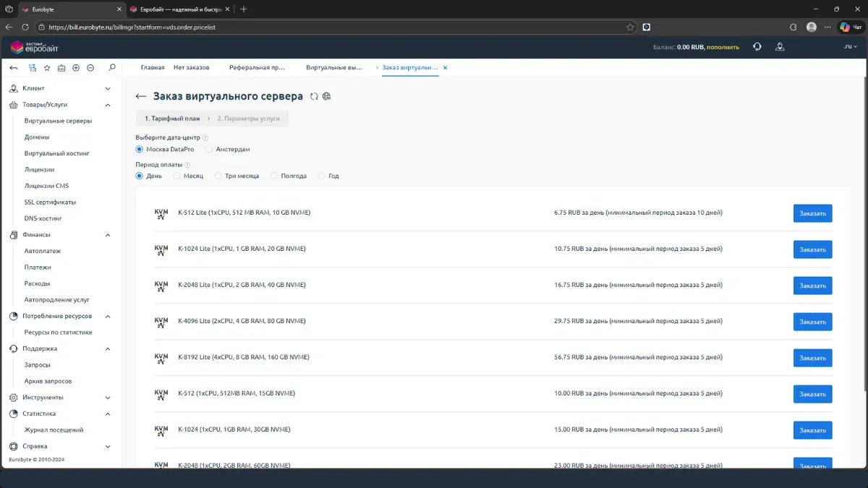Click the favorites star icon in sidebar toolbar
Image resolution: width=868 pixels, height=488 pixels.
pos(47,68)
